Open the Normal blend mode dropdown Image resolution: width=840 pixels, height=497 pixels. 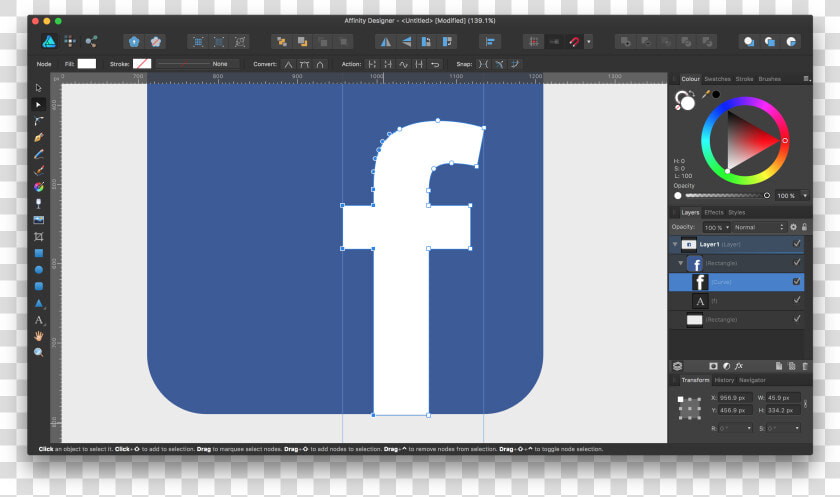point(759,228)
